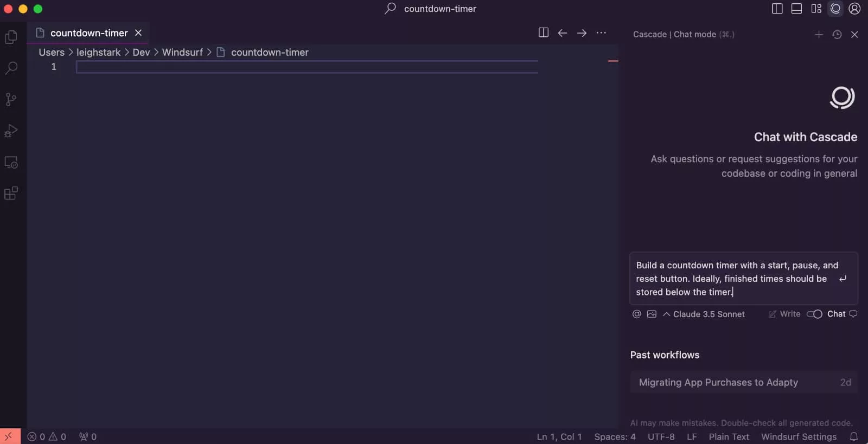Open the Source Control view
This screenshot has height=444, width=868.
[x=11, y=99]
